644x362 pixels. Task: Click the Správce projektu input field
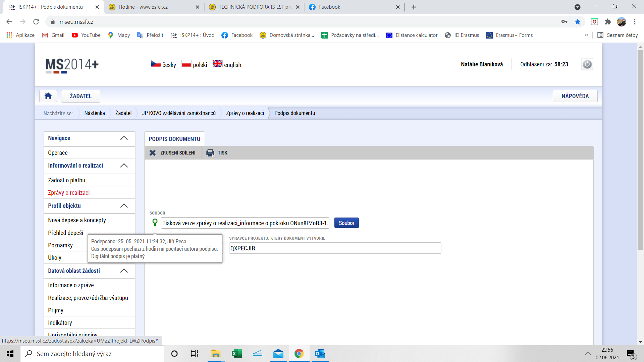click(x=335, y=248)
